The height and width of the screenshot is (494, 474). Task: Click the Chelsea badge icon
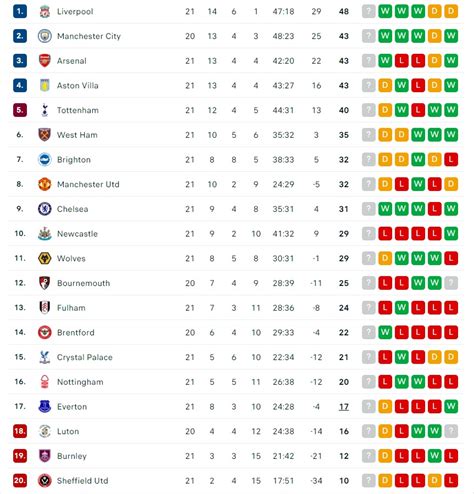click(x=45, y=209)
